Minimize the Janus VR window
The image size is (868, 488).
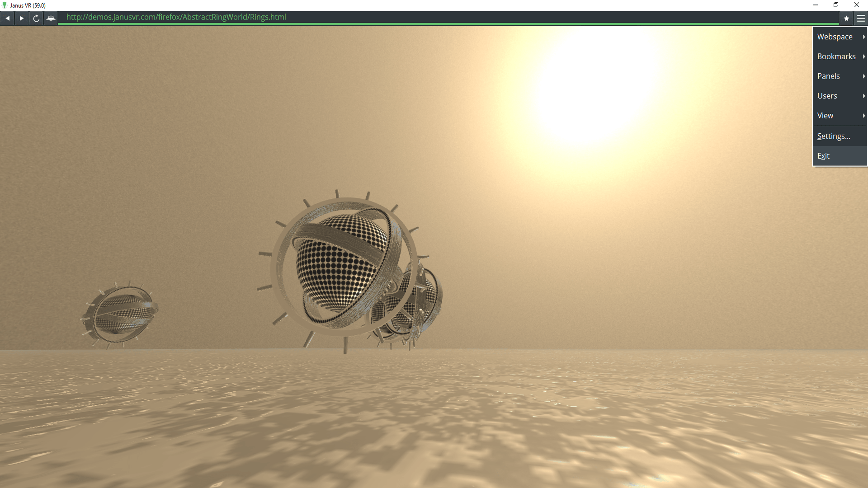click(x=816, y=5)
